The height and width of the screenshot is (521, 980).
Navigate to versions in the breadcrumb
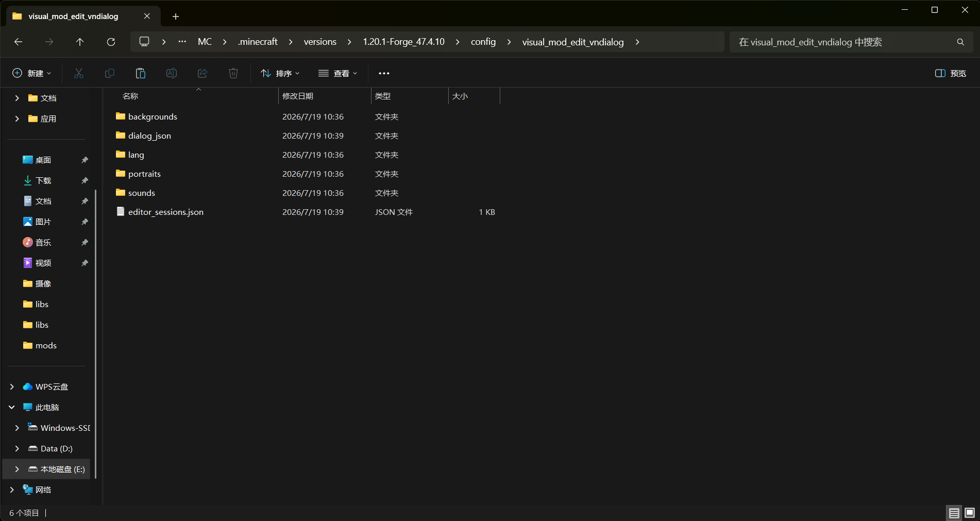pyautogui.click(x=320, y=42)
